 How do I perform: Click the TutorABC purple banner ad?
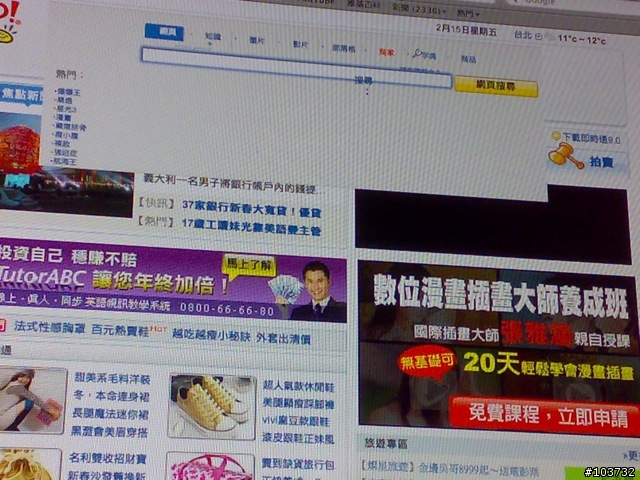click(x=173, y=280)
